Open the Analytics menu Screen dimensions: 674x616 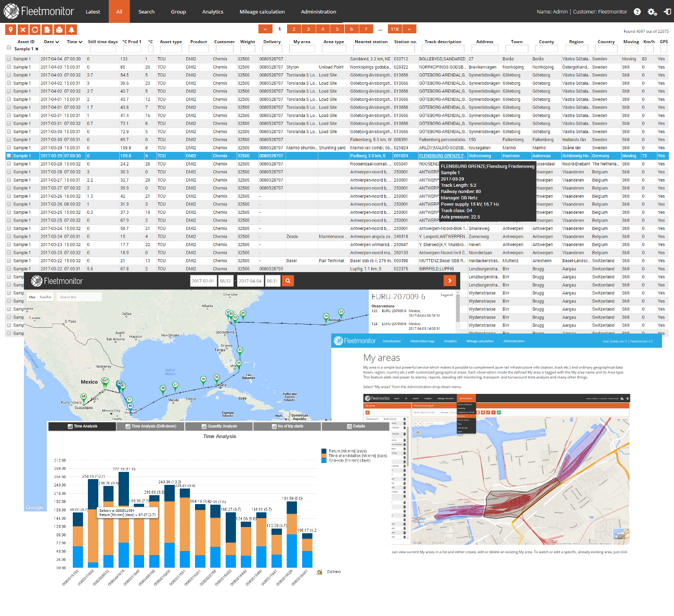[213, 11]
